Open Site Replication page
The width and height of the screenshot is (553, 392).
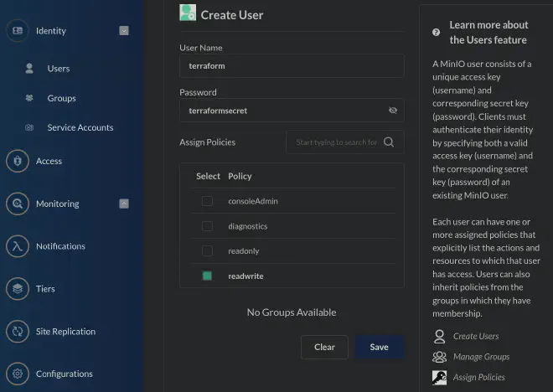(x=65, y=332)
